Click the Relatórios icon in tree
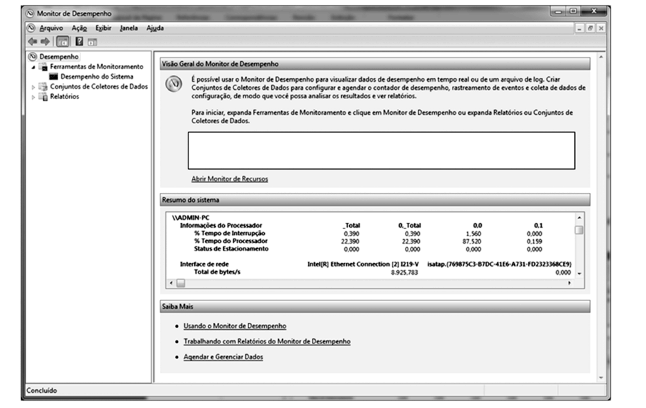The width and height of the screenshot is (646, 408). click(x=43, y=96)
